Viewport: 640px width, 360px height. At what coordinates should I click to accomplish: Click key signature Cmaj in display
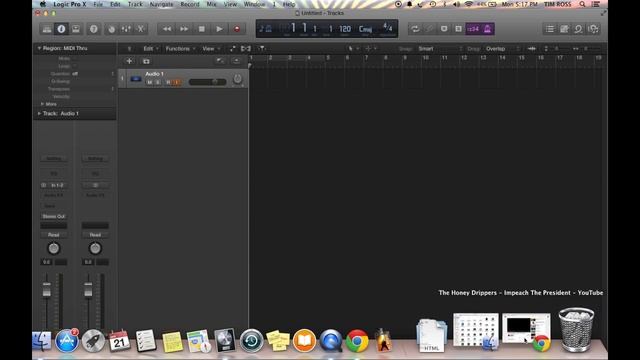tap(365, 29)
